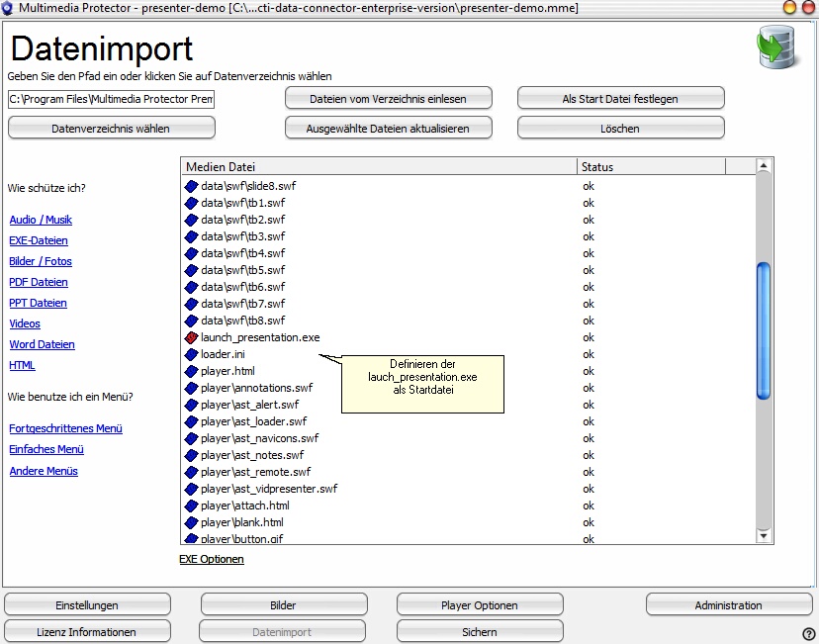Click the Status column header
The height and width of the screenshot is (644, 819).
(651, 167)
